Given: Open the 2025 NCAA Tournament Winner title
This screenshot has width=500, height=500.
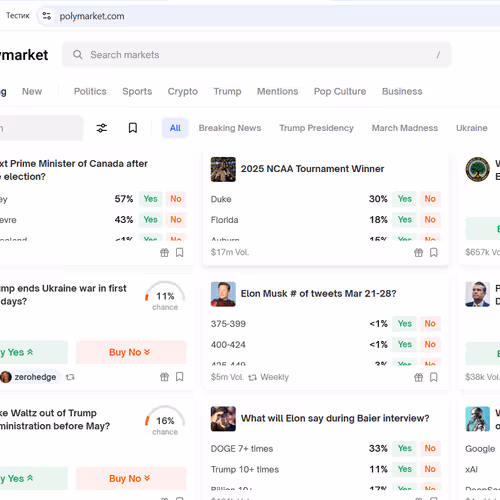Looking at the screenshot, I should click(x=312, y=169).
